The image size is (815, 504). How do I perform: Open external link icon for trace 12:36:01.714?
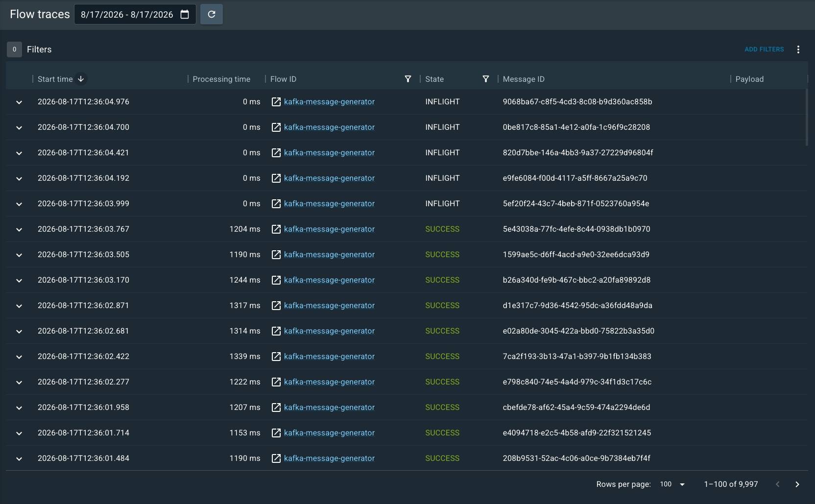point(276,433)
